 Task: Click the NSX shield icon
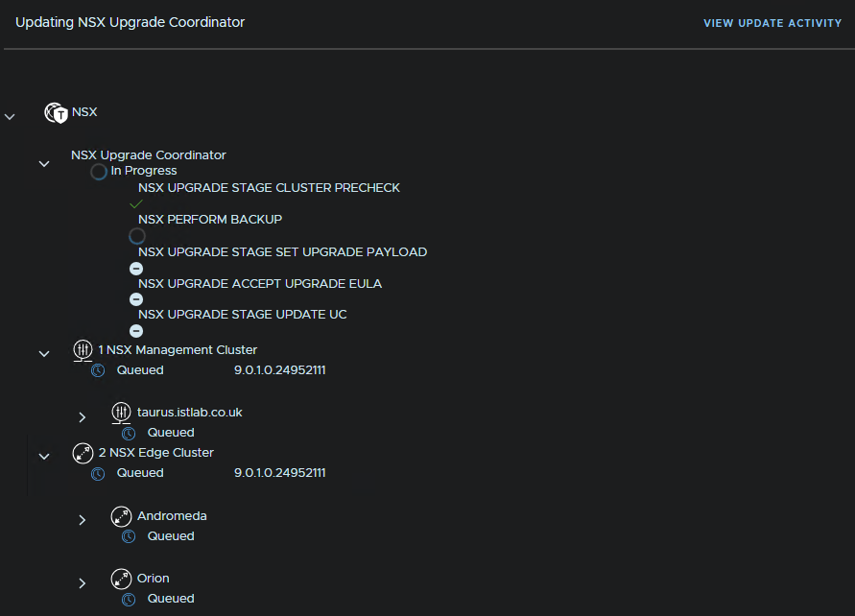(x=57, y=113)
